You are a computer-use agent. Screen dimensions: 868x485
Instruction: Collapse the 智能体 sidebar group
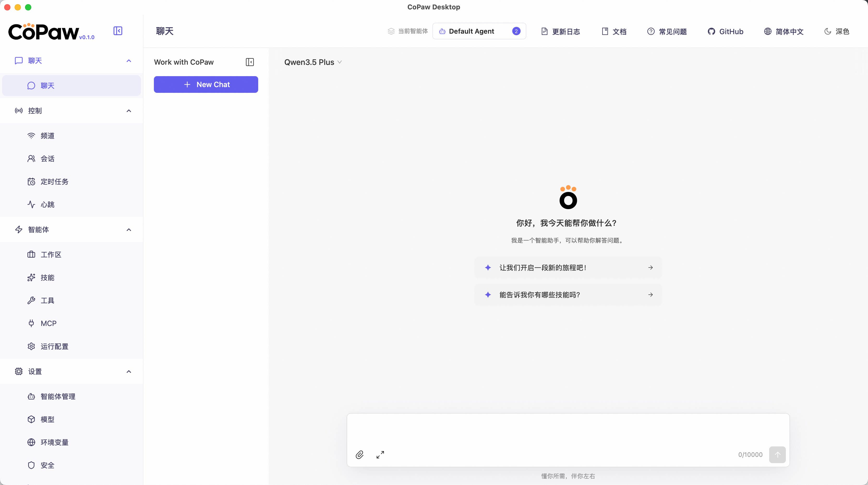[x=128, y=230]
